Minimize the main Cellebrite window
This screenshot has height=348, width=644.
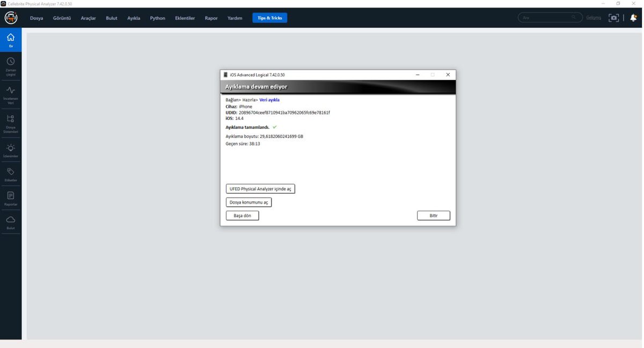(x=604, y=4)
